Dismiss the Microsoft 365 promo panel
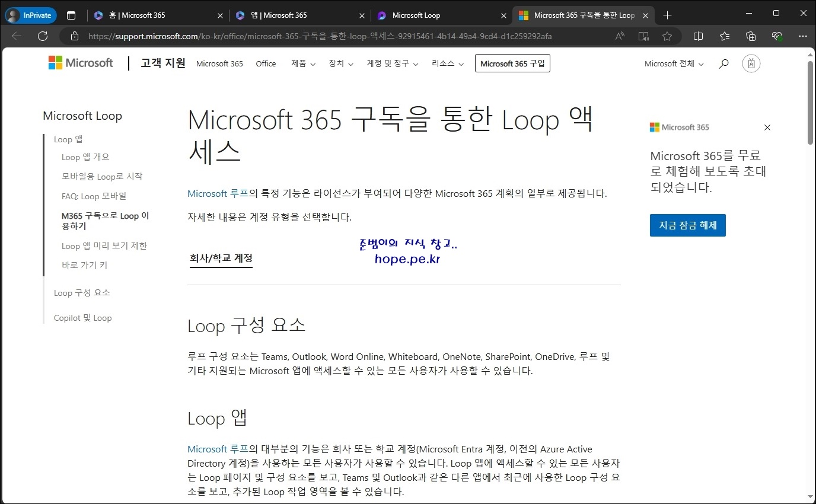Screen dimensions: 816x504 pos(767,127)
